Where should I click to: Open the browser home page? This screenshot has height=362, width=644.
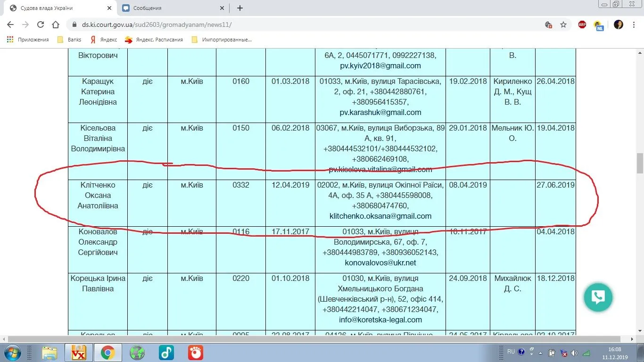56,25
